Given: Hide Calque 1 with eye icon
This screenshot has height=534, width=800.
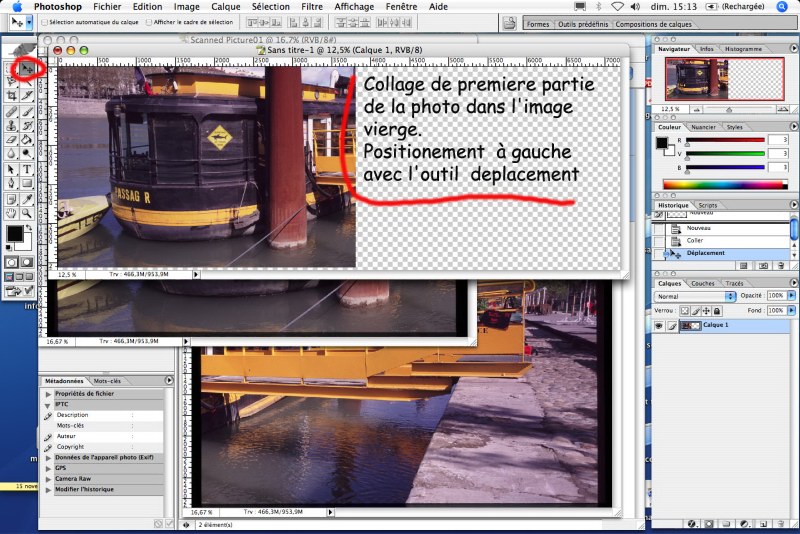Looking at the screenshot, I should click(x=659, y=325).
